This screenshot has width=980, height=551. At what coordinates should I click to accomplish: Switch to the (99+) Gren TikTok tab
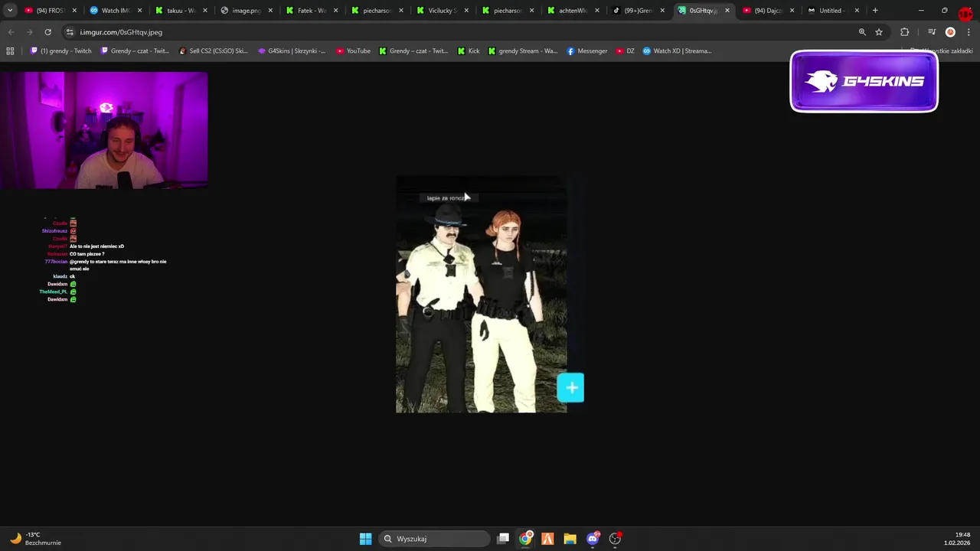pos(639,11)
